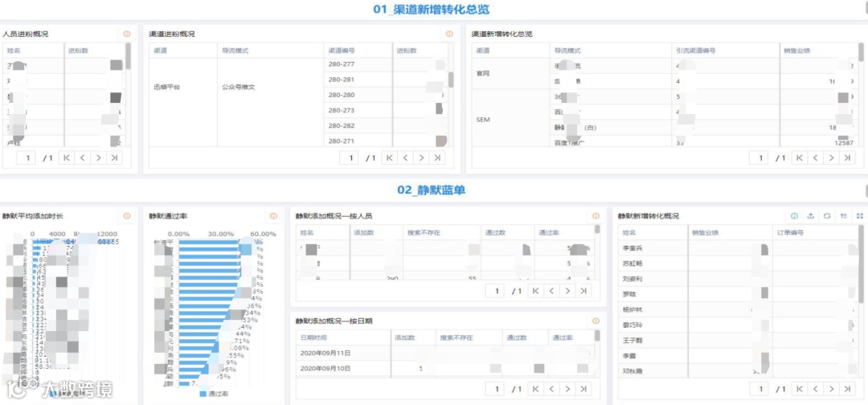The height and width of the screenshot is (405, 868).
Task: Select channel number 280-273 cell
Action: pyautogui.click(x=358, y=110)
